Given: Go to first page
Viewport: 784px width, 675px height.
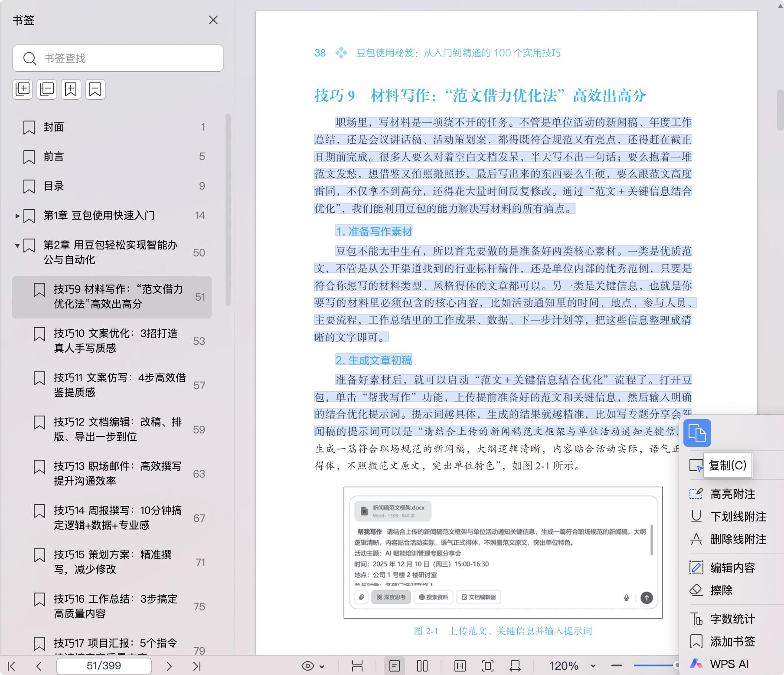Looking at the screenshot, I should [12, 666].
